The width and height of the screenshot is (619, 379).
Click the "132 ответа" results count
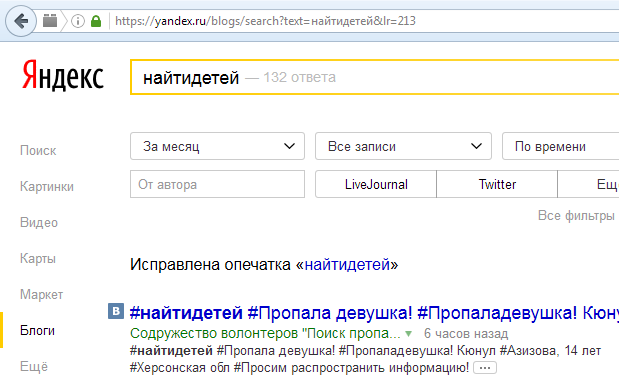point(299,77)
